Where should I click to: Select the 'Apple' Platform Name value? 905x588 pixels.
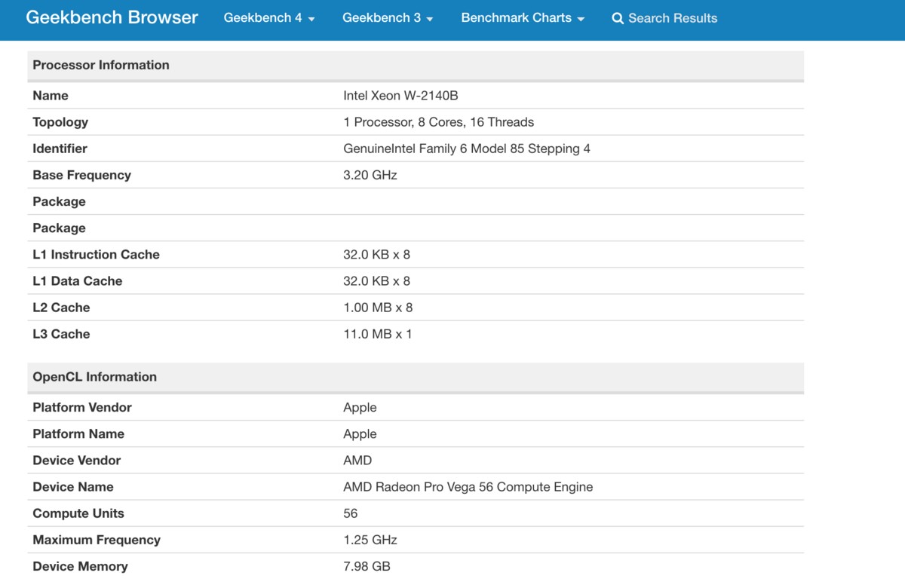pos(360,434)
